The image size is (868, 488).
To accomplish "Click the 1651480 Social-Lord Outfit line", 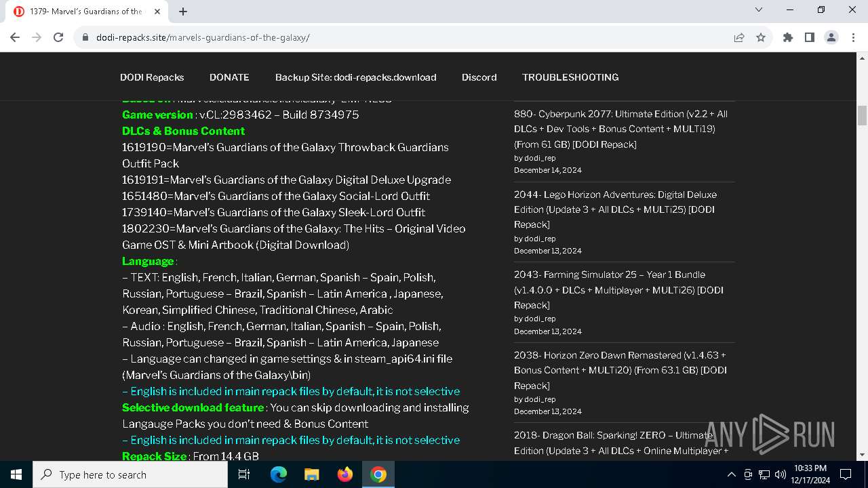I will [x=276, y=196].
